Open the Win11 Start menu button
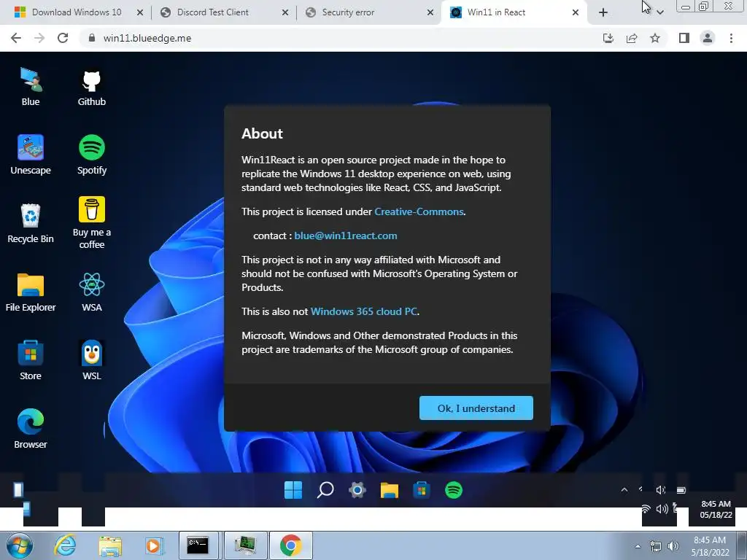747x560 pixels. tap(293, 490)
